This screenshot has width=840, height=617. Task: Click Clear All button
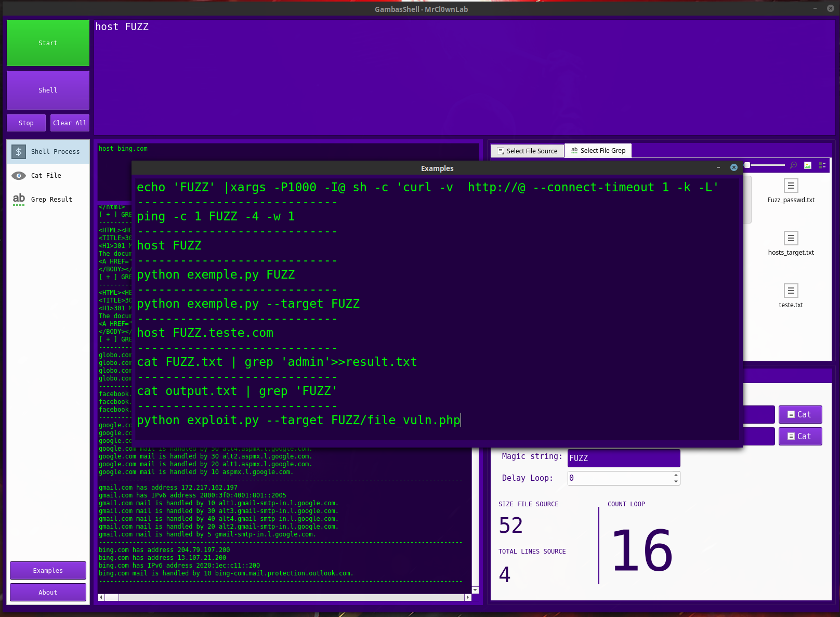pos(70,123)
